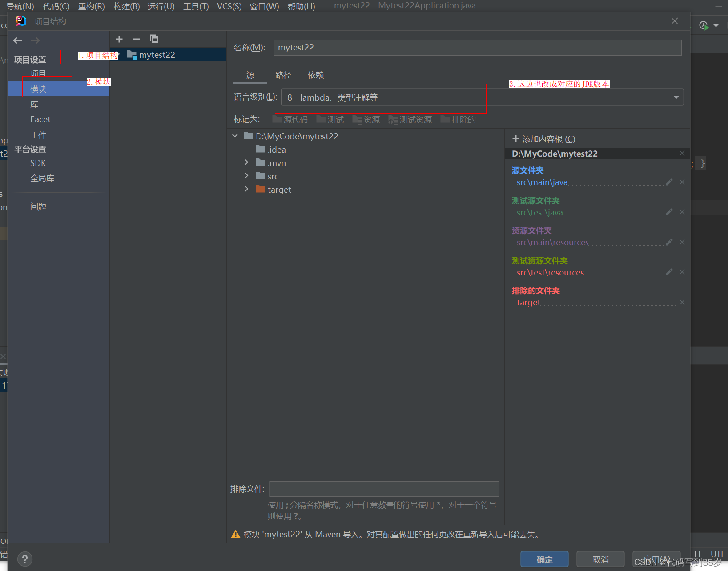Open VCS(S) menu in main window
This screenshot has width=728, height=571.
coord(229,6)
